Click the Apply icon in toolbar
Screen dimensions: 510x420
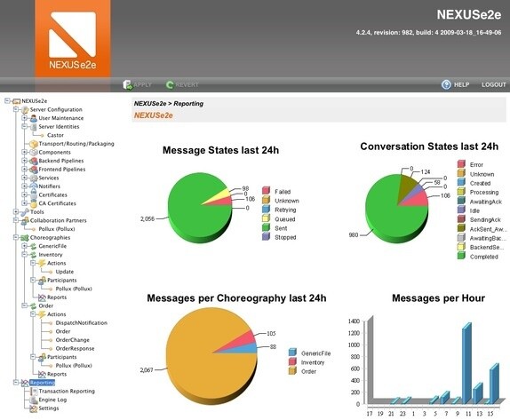pyautogui.click(x=128, y=84)
